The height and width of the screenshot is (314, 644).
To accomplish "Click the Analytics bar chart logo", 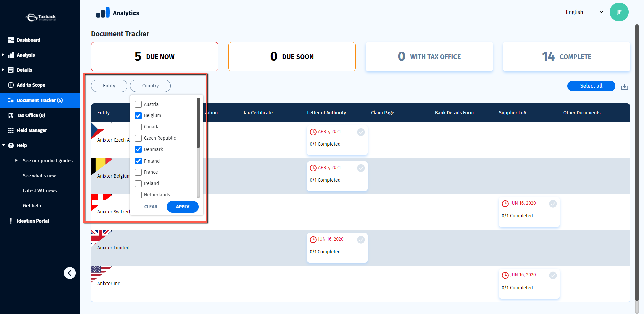I will (x=103, y=13).
